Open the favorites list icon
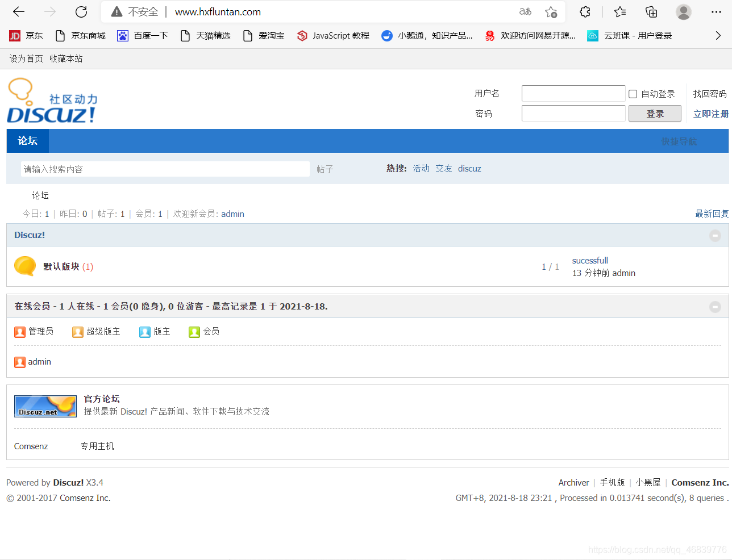The image size is (732, 560). [x=620, y=12]
